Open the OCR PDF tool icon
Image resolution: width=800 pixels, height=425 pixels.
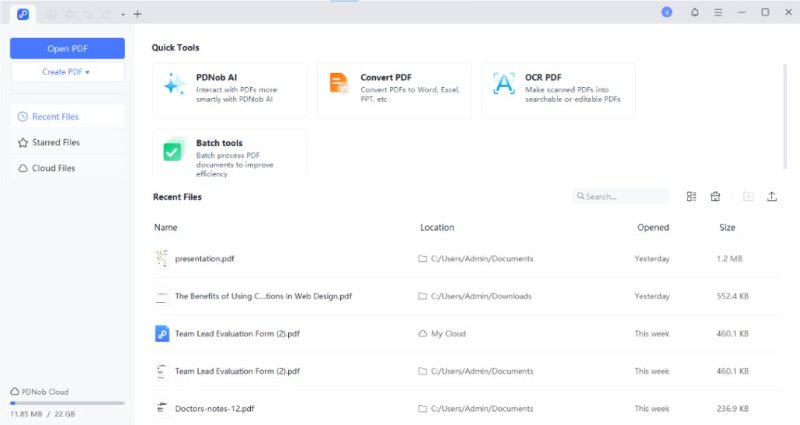(504, 84)
